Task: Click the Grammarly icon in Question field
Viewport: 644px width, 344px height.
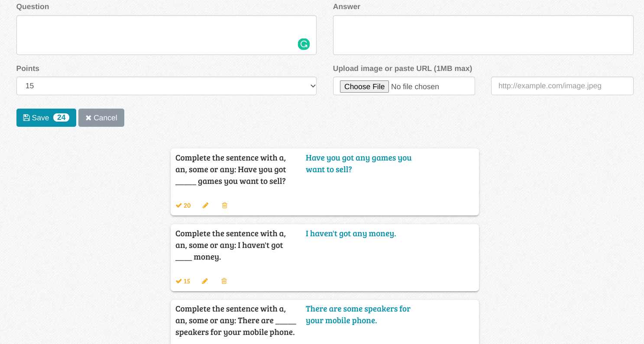Action: tap(304, 44)
